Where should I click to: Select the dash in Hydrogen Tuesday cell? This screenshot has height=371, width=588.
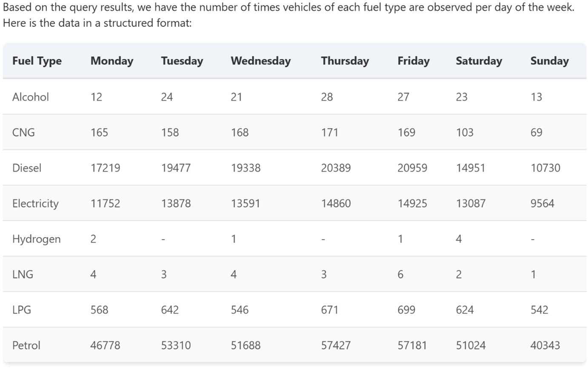(162, 239)
